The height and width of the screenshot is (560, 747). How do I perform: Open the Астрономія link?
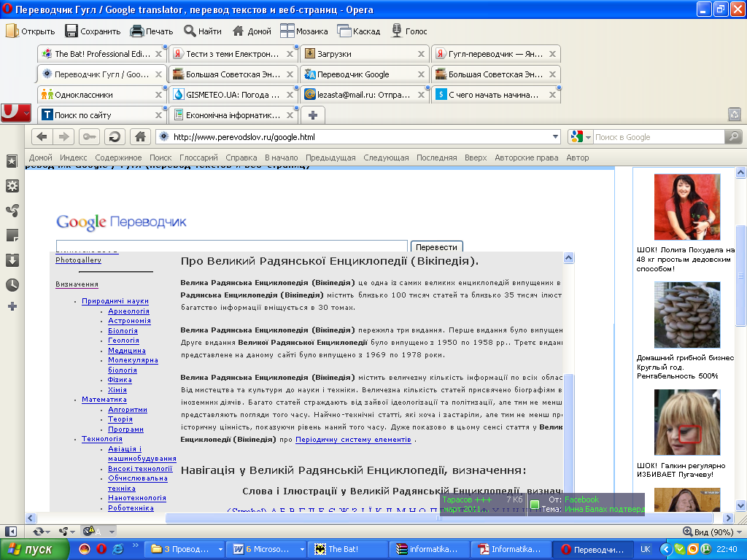(x=130, y=321)
